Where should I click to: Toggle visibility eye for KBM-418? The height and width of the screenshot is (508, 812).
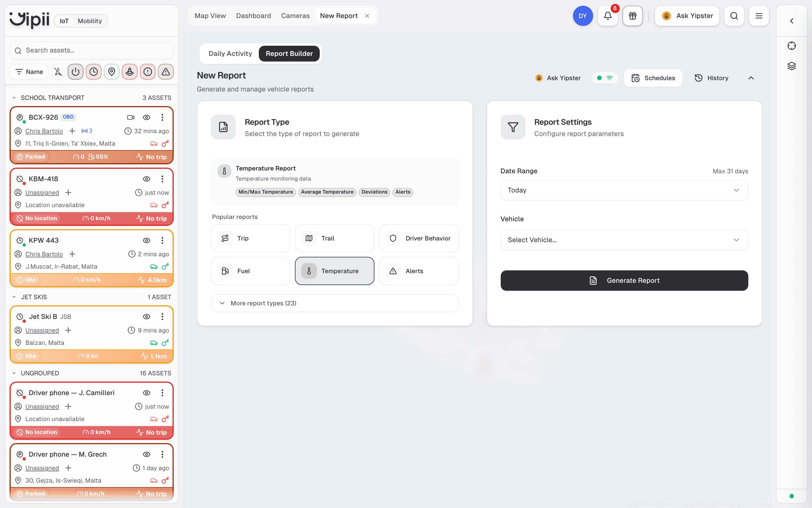tap(147, 179)
